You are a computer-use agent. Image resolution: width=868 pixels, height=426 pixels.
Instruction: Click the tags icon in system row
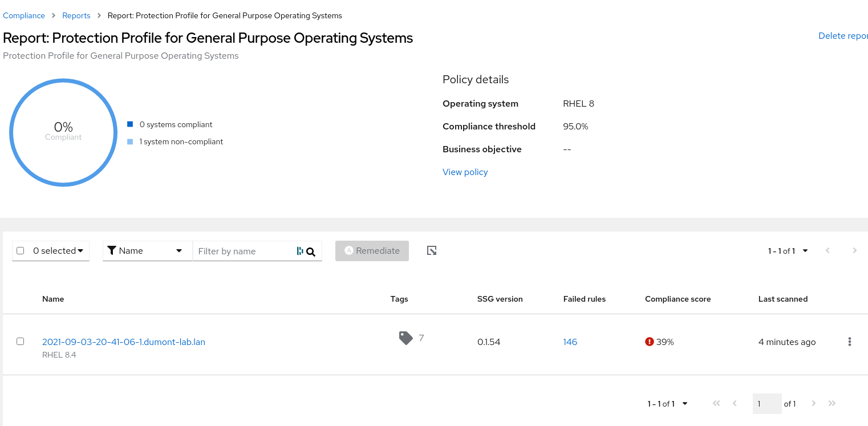point(405,338)
